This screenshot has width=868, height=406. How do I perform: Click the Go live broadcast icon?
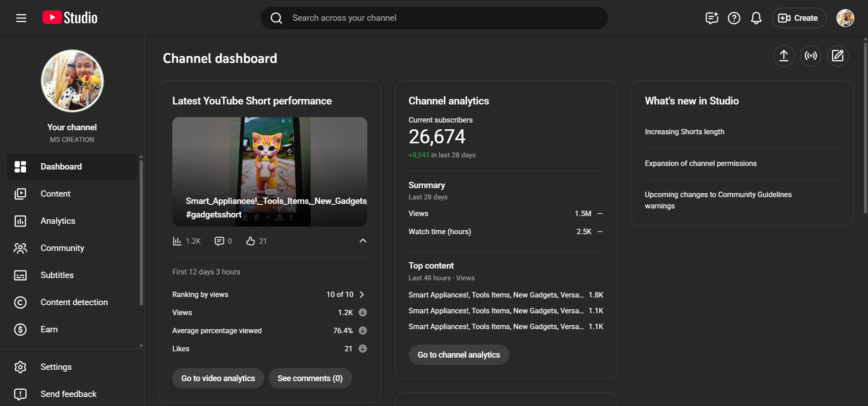pyautogui.click(x=811, y=56)
